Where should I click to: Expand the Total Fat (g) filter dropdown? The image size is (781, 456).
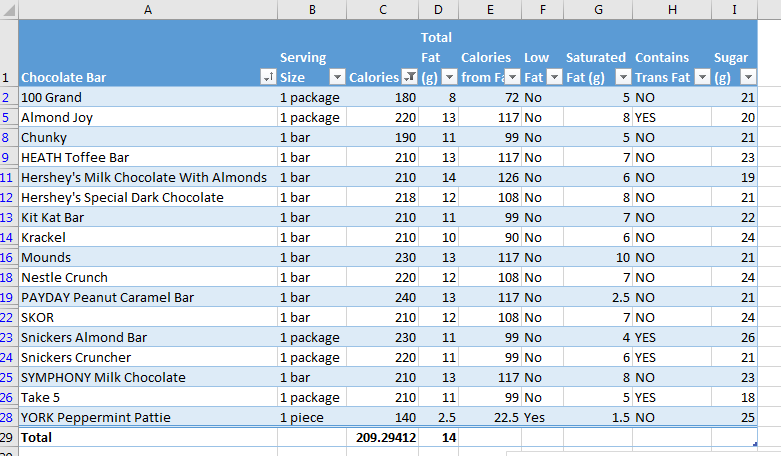click(445, 77)
